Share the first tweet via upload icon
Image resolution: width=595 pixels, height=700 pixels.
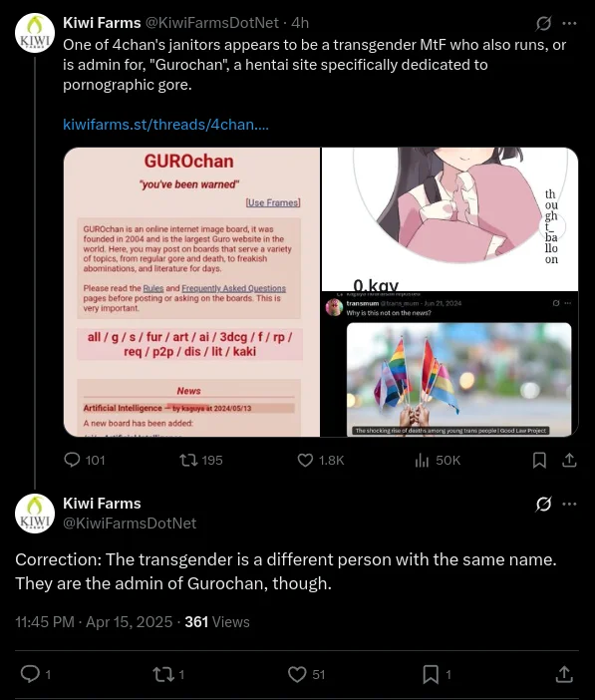pyautogui.click(x=569, y=460)
